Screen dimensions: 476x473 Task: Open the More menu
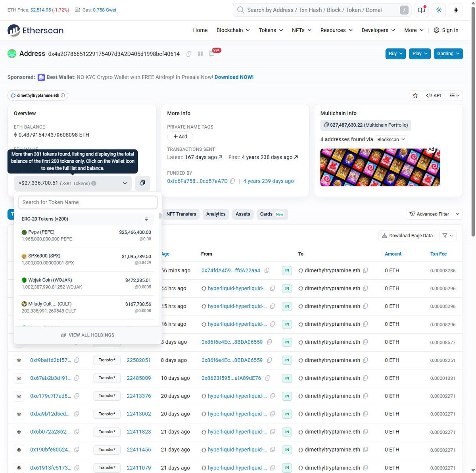[414, 30]
